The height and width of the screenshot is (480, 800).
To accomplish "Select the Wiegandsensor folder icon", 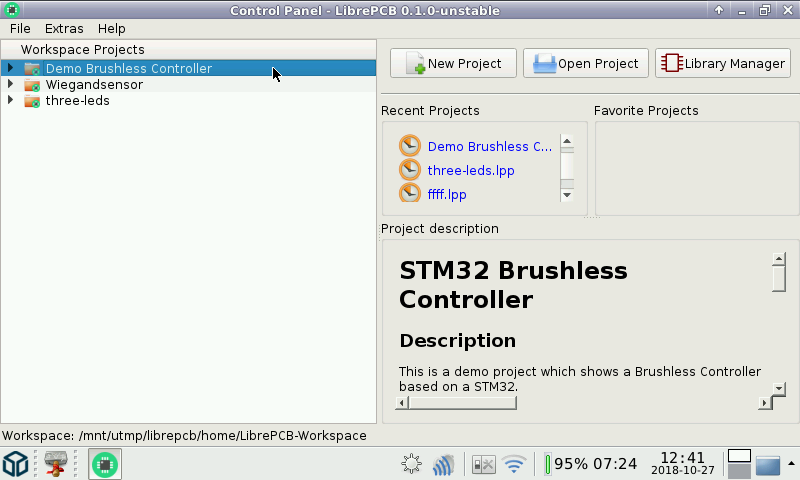I will coord(32,85).
